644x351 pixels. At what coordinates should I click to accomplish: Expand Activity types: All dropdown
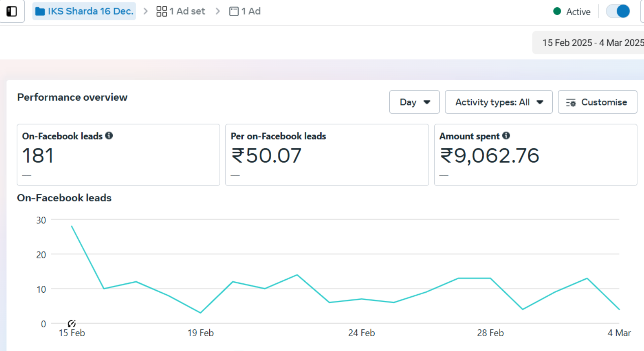click(498, 102)
